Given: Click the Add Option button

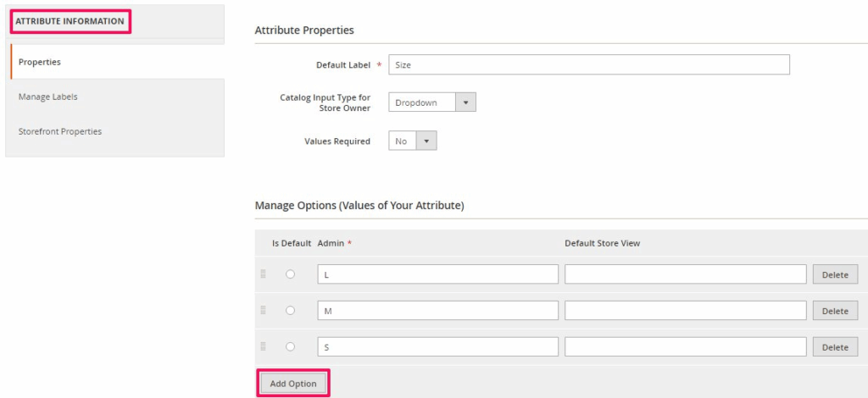Looking at the screenshot, I should (x=292, y=384).
